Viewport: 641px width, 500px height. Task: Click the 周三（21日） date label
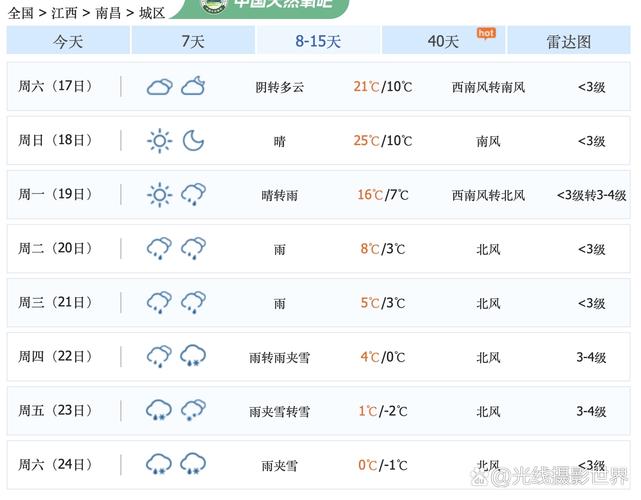(x=55, y=303)
